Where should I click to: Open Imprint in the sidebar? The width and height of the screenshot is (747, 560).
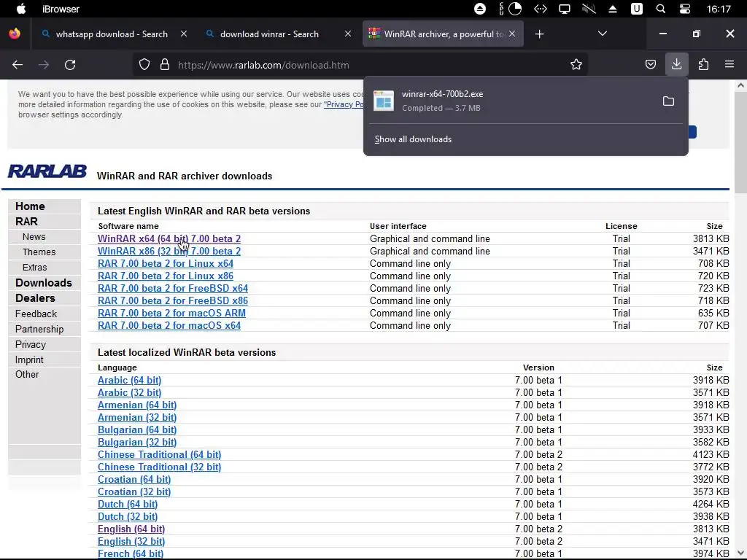tap(29, 359)
